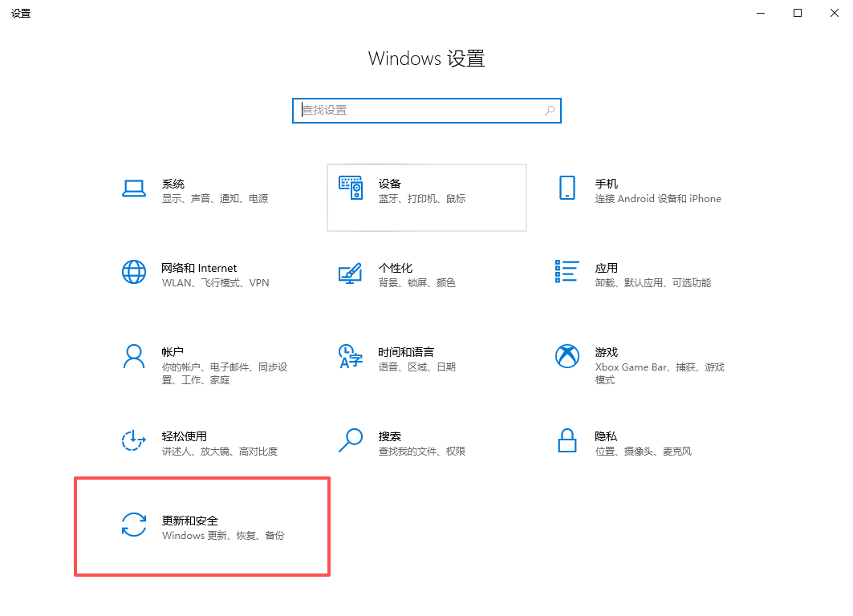Image resolution: width=853 pixels, height=616 pixels.
Task: Open the 轻松使用 settings title
Action: [185, 436]
